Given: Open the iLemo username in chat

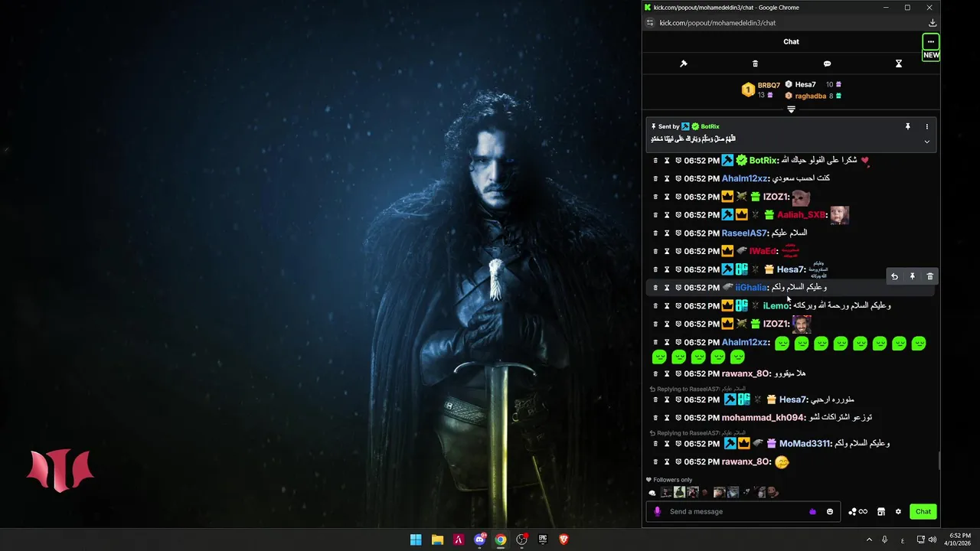Looking at the screenshot, I should click(776, 306).
